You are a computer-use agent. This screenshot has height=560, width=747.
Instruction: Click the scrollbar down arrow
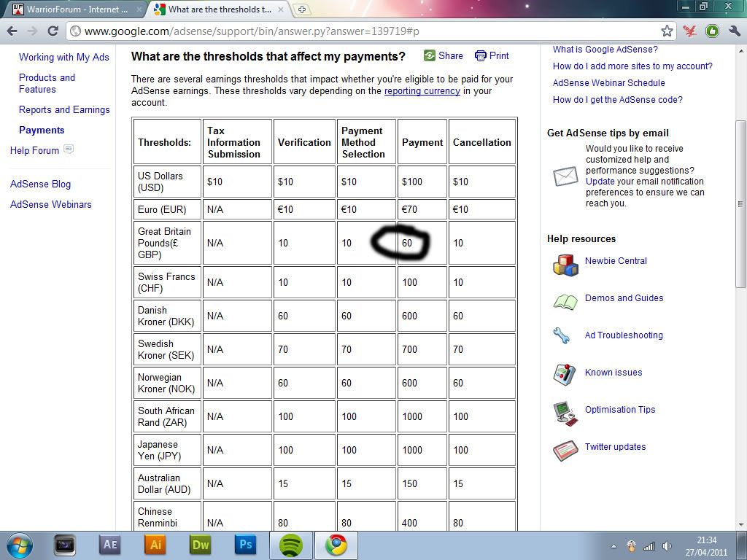click(741, 525)
